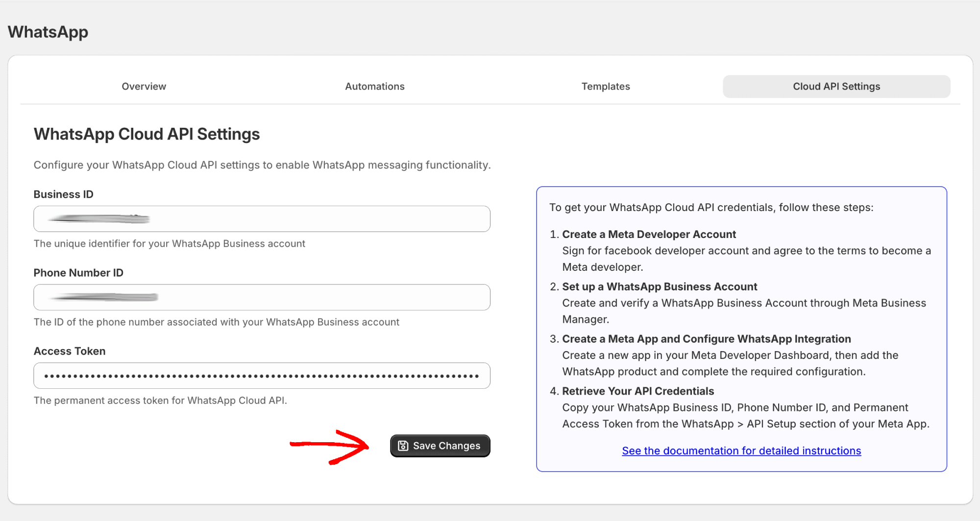Click the Phone Number ID label

click(x=78, y=273)
